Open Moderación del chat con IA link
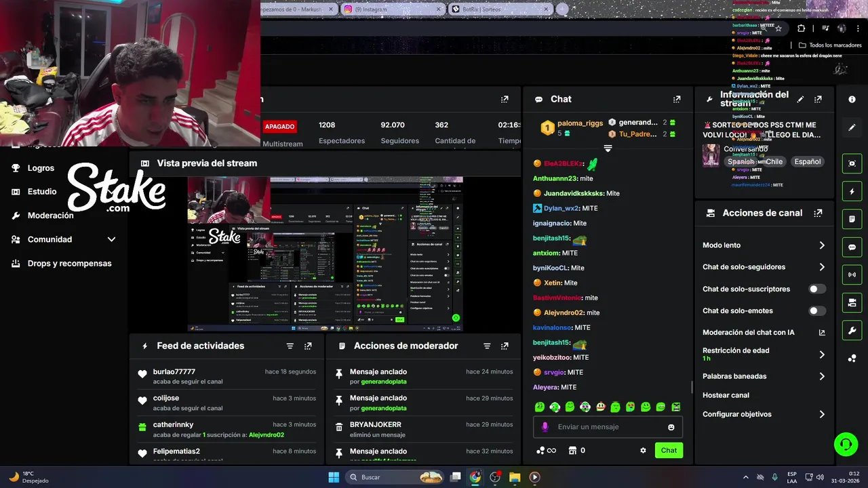The width and height of the screenshot is (868, 488). tap(764, 332)
